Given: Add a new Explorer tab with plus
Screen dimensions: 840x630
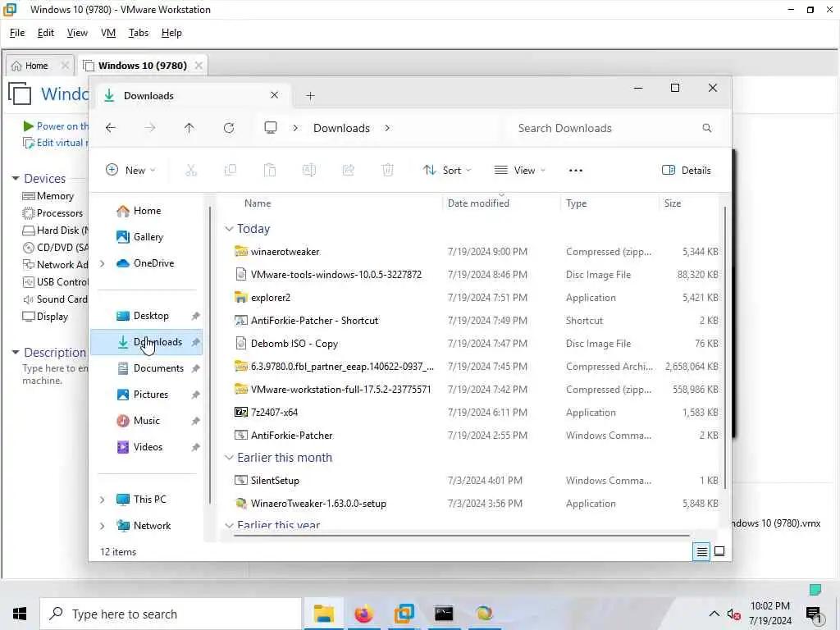Looking at the screenshot, I should point(310,96).
